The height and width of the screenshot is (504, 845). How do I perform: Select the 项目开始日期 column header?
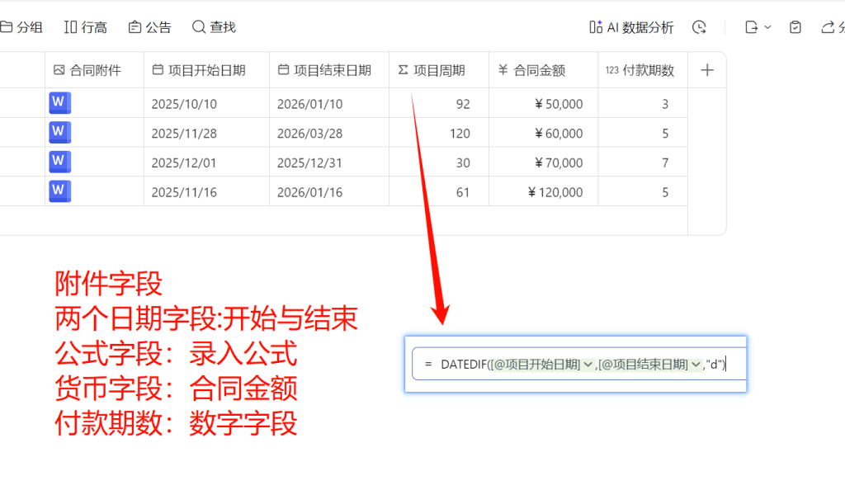pyautogui.click(x=206, y=70)
